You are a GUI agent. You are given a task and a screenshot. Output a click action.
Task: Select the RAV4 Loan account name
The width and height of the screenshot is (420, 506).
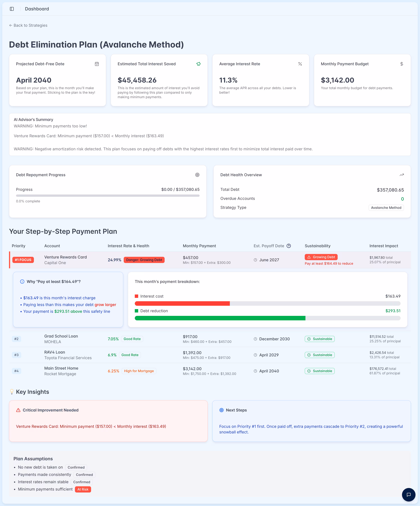click(x=55, y=352)
